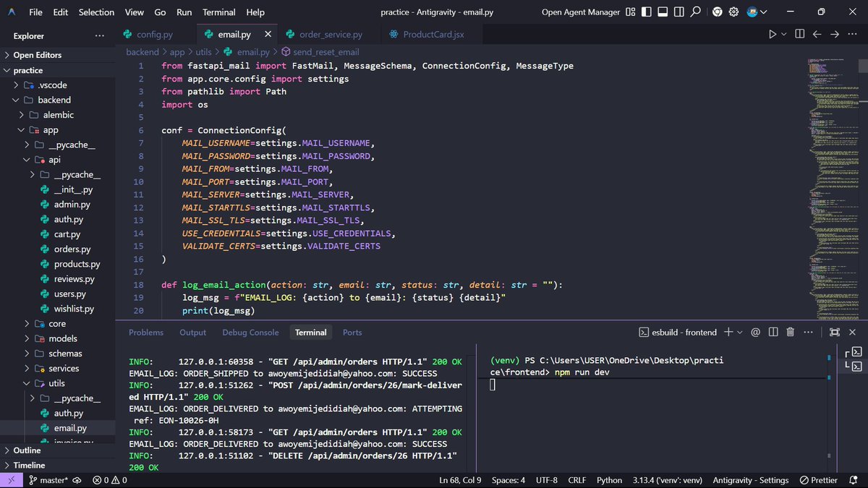Click the Prettier status bar item
This screenshot has height=488, width=868.
(x=819, y=480)
